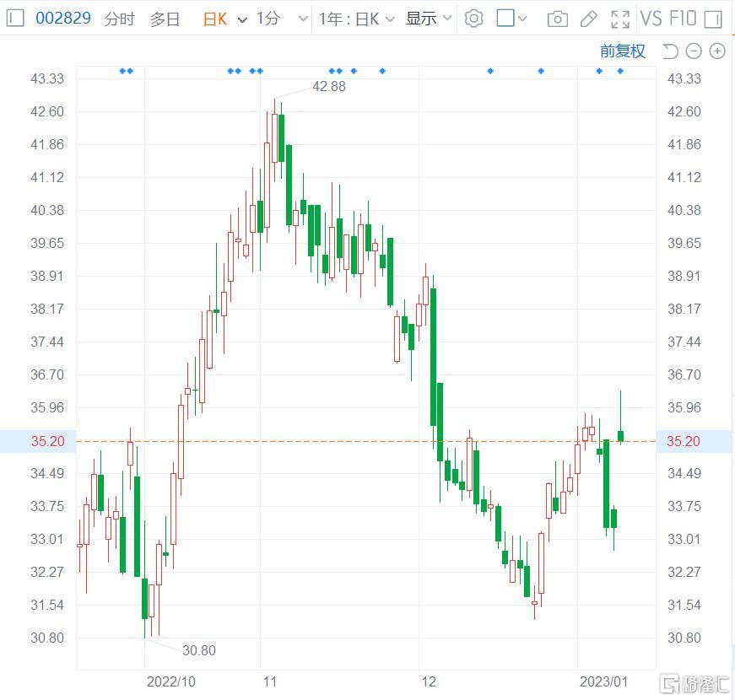The width and height of the screenshot is (735, 700).
Task: Expand the 日K period dropdown arrow
Action: coord(242,19)
